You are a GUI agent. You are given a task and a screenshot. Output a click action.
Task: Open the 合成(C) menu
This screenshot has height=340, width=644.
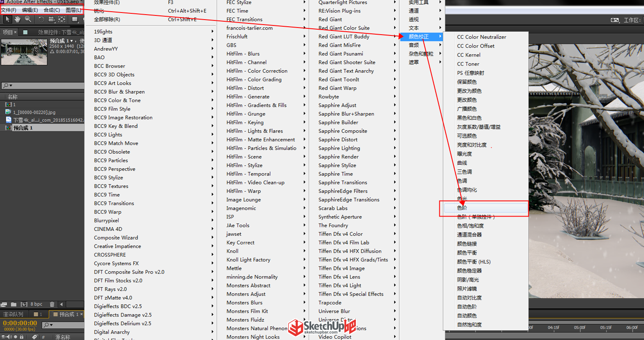52,10
